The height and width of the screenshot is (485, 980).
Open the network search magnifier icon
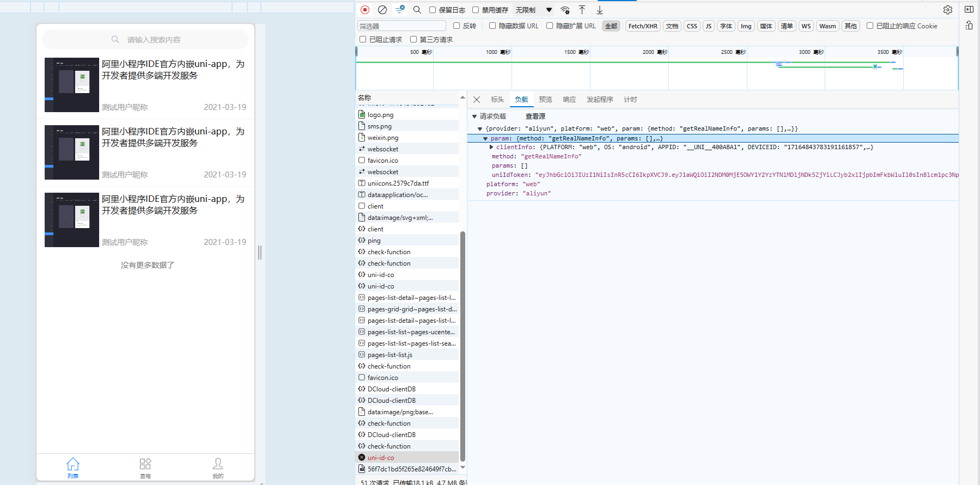click(x=417, y=10)
